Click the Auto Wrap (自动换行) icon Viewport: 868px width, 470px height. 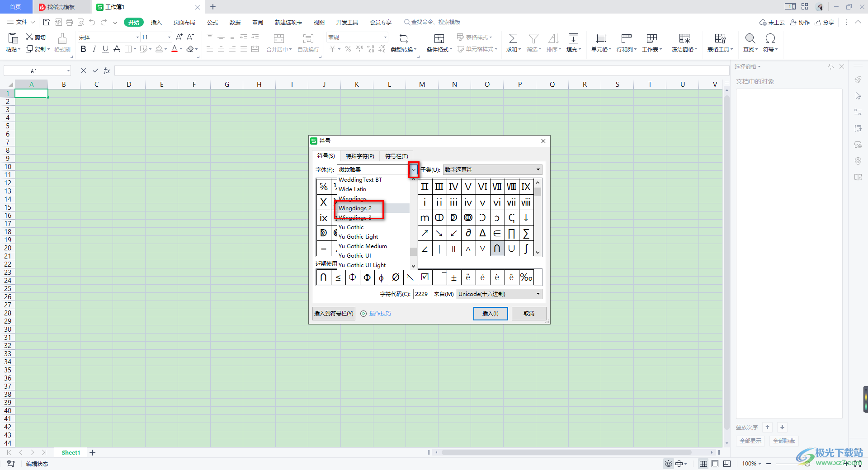[308, 38]
